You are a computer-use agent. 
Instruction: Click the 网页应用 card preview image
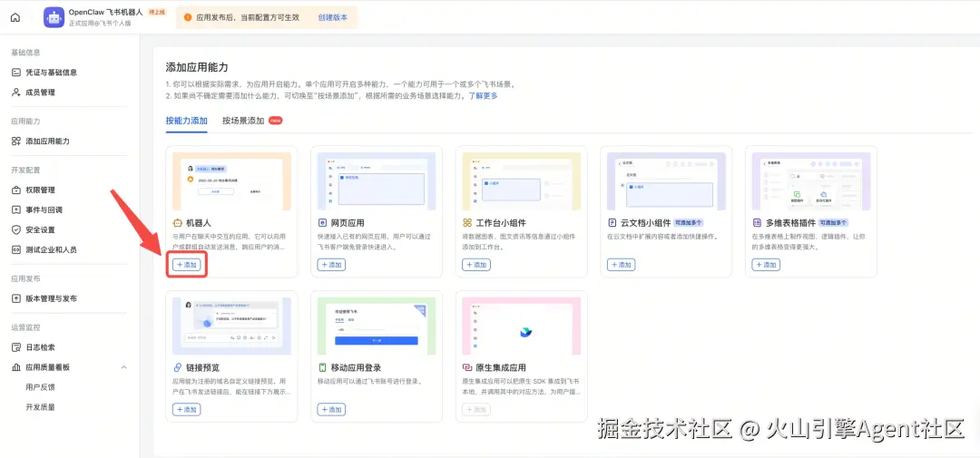point(377,181)
